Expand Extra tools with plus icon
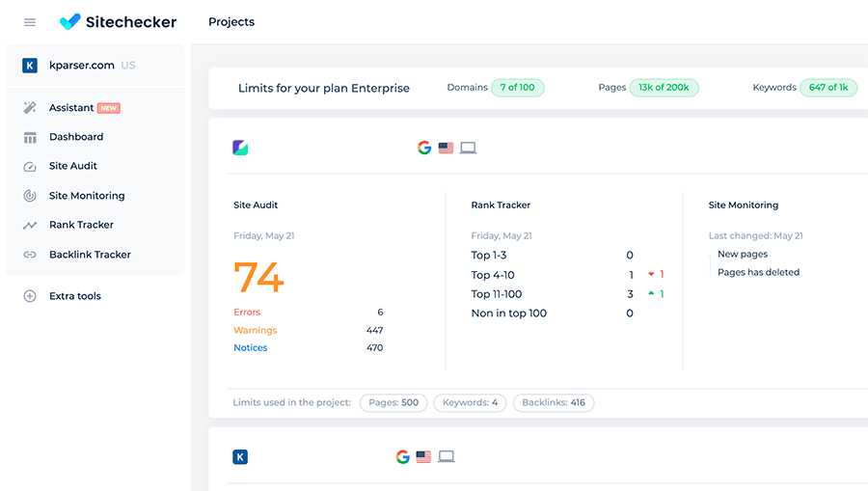This screenshot has height=491, width=868. click(30, 296)
